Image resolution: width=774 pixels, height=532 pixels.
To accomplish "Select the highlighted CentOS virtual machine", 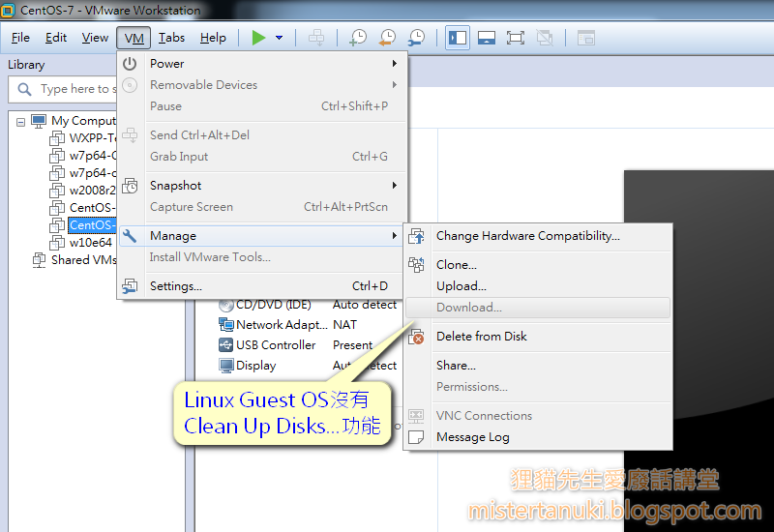I will pos(92,225).
